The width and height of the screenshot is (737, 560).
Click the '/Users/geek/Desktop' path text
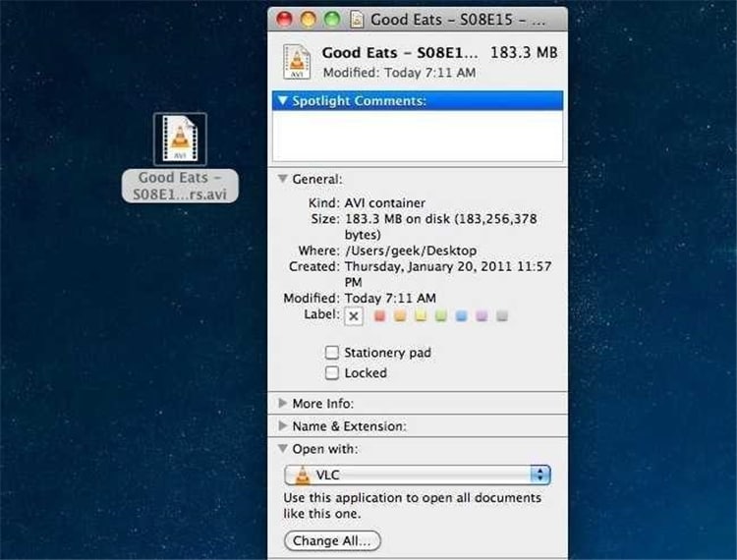(411, 251)
